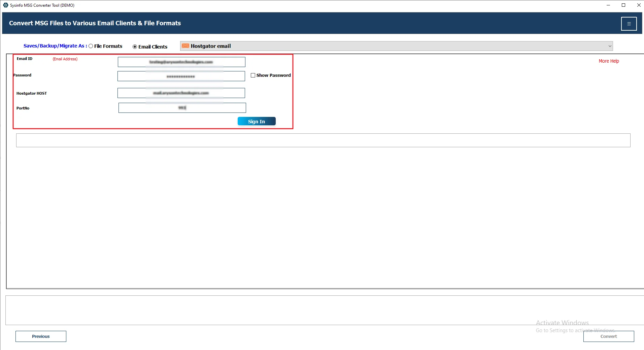The image size is (644, 350).
Task: Click the PortNo input field
Action: pos(182,107)
